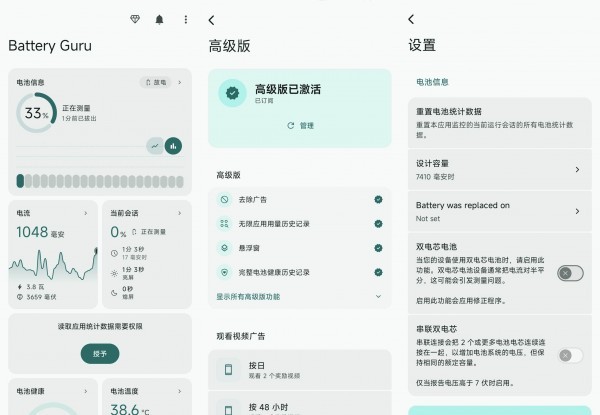Open 电池健康 card details chevron

click(86, 391)
